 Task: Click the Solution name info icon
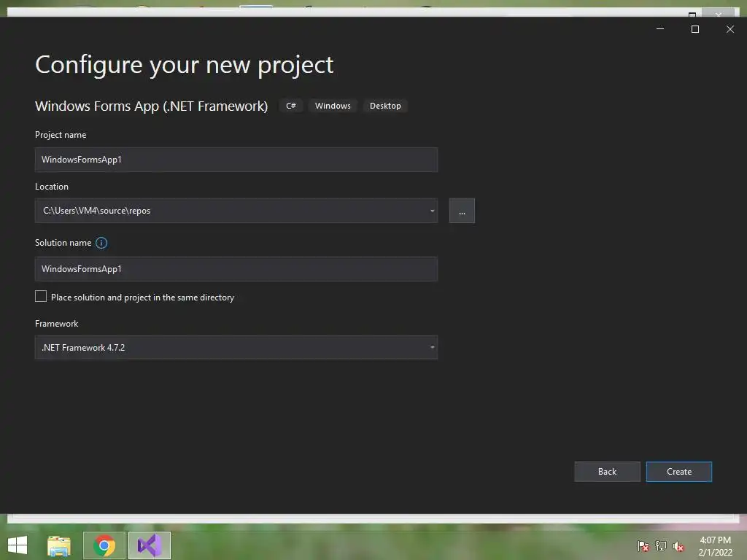coord(101,243)
